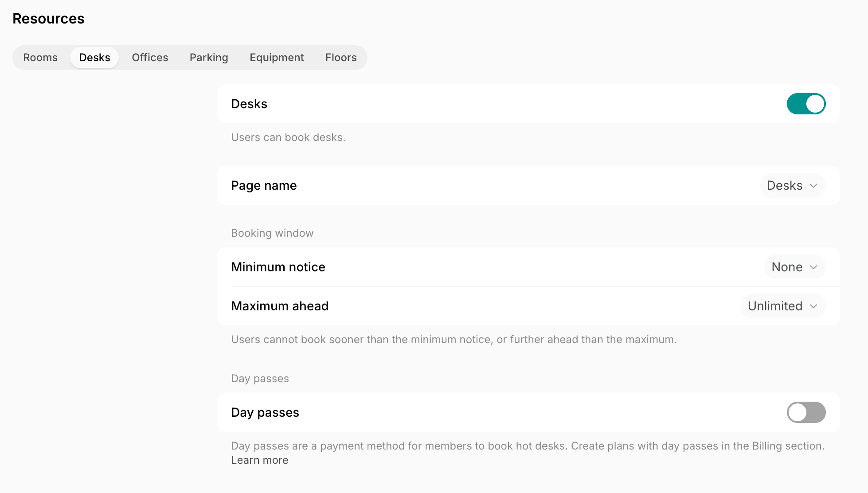The width and height of the screenshot is (868, 493).
Task: Click the Learn more link
Action: pos(260,460)
